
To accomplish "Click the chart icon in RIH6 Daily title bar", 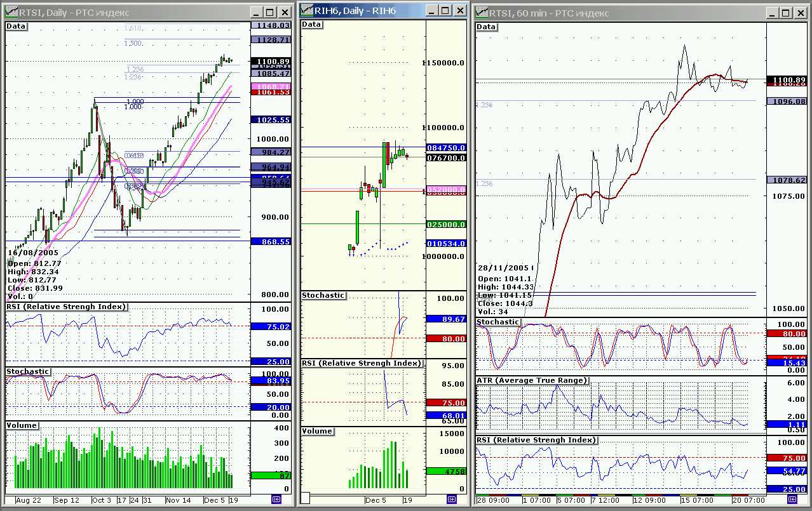I will (307, 10).
